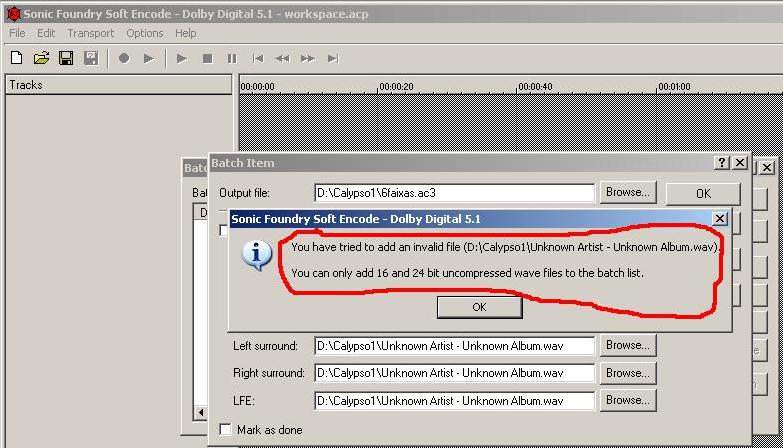The height and width of the screenshot is (448, 783).
Task: Click the Sonic Foundry app icon in title bar
Action: click(x=13, y=13)
